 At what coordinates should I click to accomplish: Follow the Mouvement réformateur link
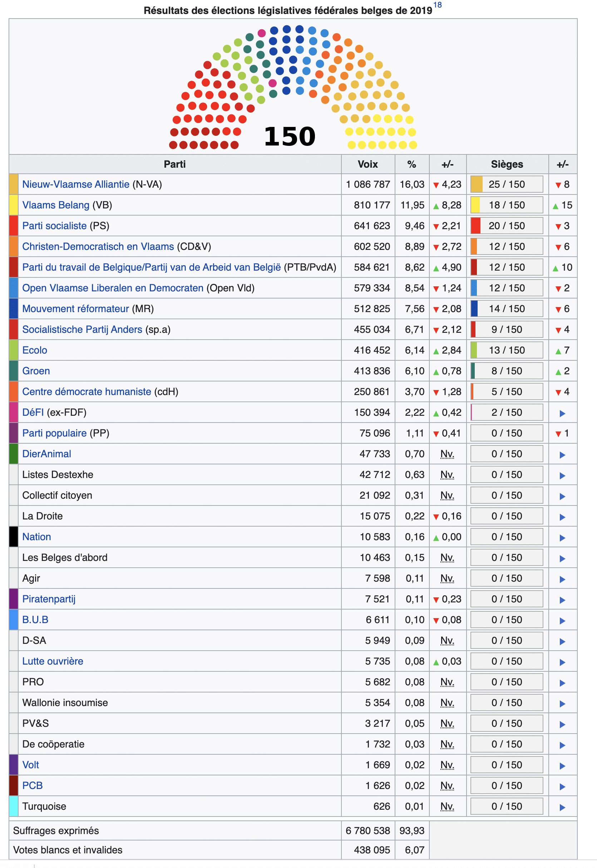75,309
